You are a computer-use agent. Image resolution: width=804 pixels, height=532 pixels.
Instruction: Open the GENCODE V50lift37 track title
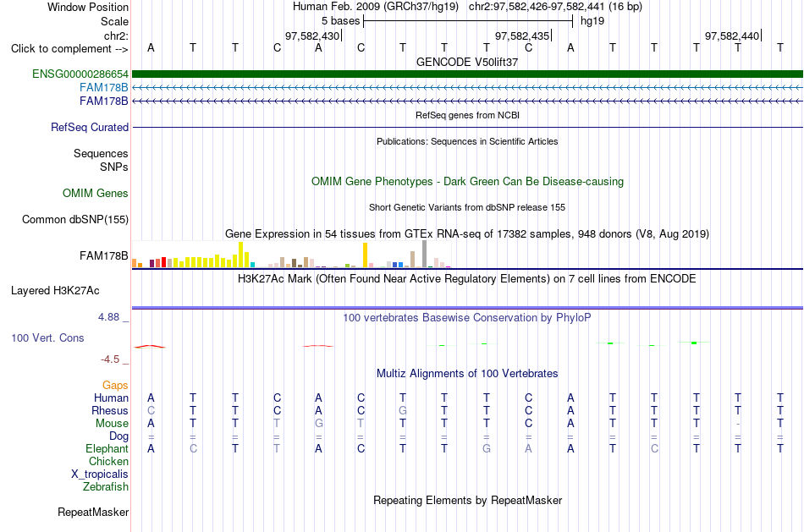click(467, 62)
